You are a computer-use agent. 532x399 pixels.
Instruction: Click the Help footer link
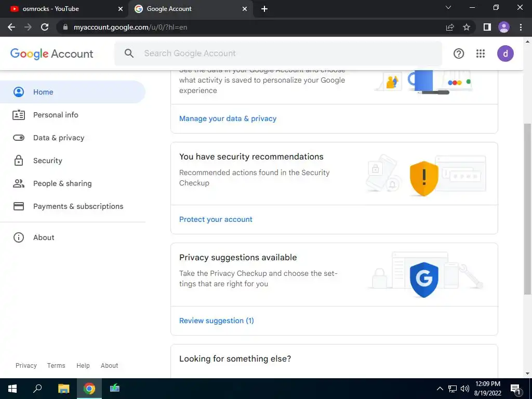point(83,365)
